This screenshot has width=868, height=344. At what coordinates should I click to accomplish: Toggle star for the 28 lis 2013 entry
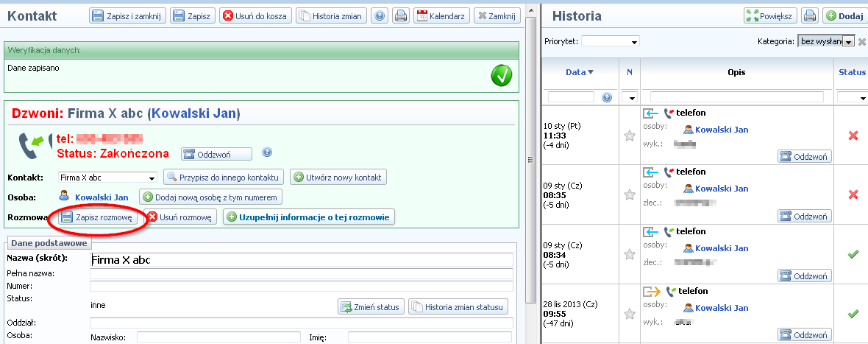629,314
